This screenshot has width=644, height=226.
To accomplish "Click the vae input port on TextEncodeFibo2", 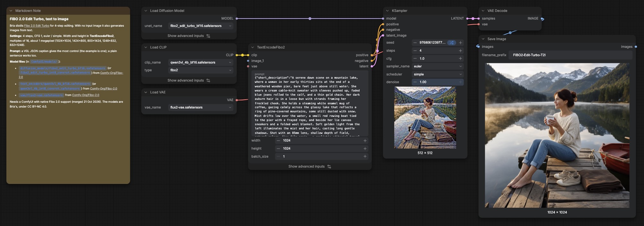I will tap(248, 66).
